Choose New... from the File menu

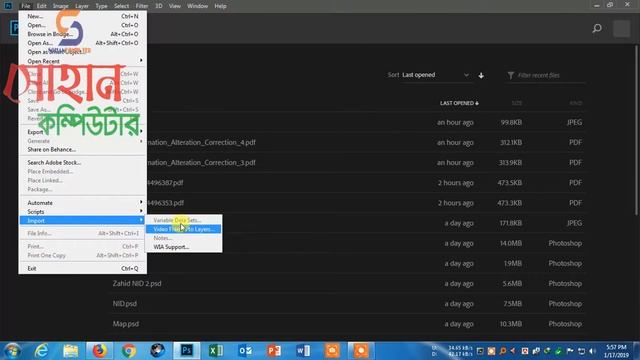(x=82, y=16)
